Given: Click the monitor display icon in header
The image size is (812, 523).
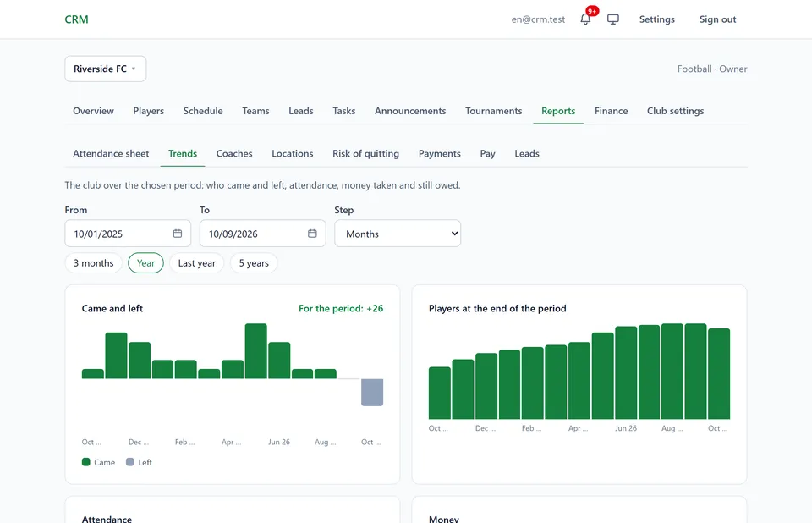Looking at the screenshot, I should 613,19.
